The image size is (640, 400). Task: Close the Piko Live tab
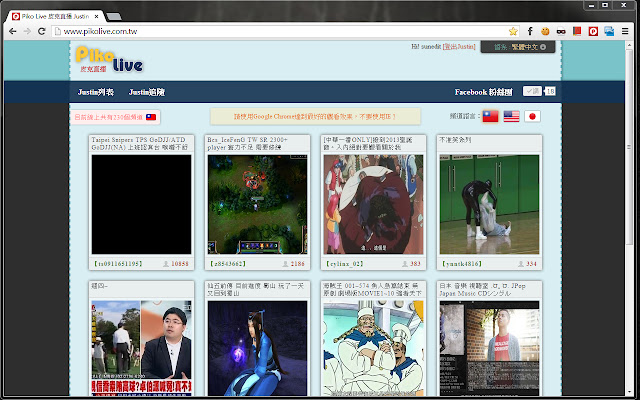click(97, 17)
